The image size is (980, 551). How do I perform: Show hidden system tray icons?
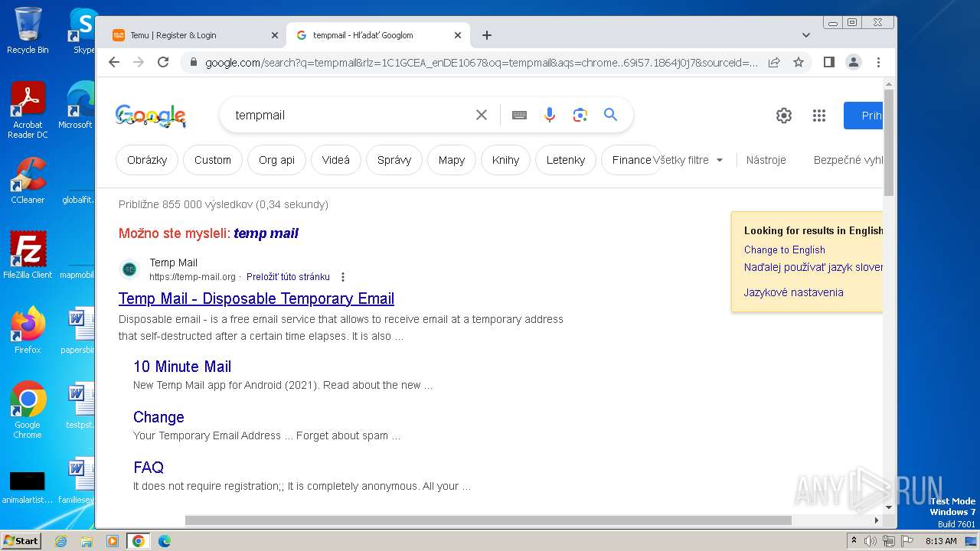pyautogui.click(x=854, y=541)
